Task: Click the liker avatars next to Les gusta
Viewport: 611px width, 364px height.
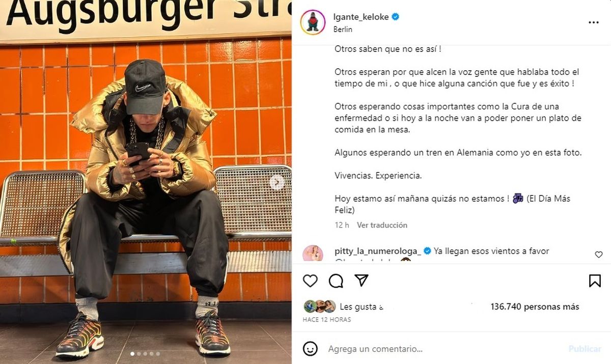Action: click(320, 306)
